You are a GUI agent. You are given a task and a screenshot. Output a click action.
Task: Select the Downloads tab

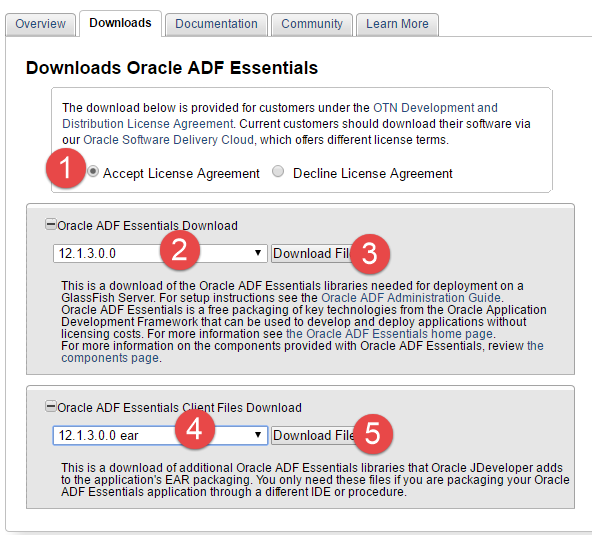[120, 23]
